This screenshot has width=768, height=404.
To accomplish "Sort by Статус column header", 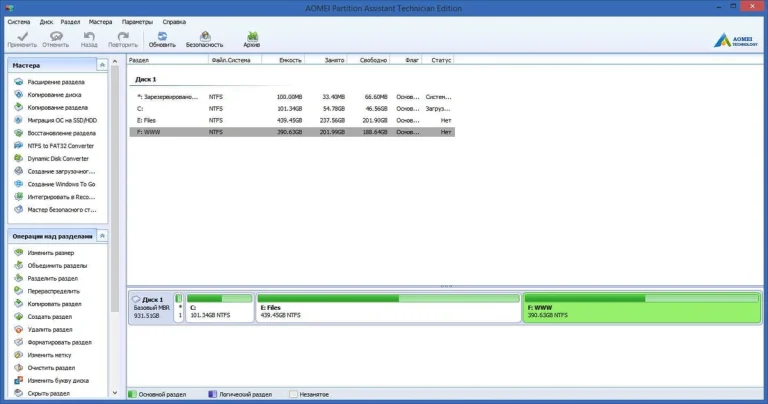I will 438,60.
